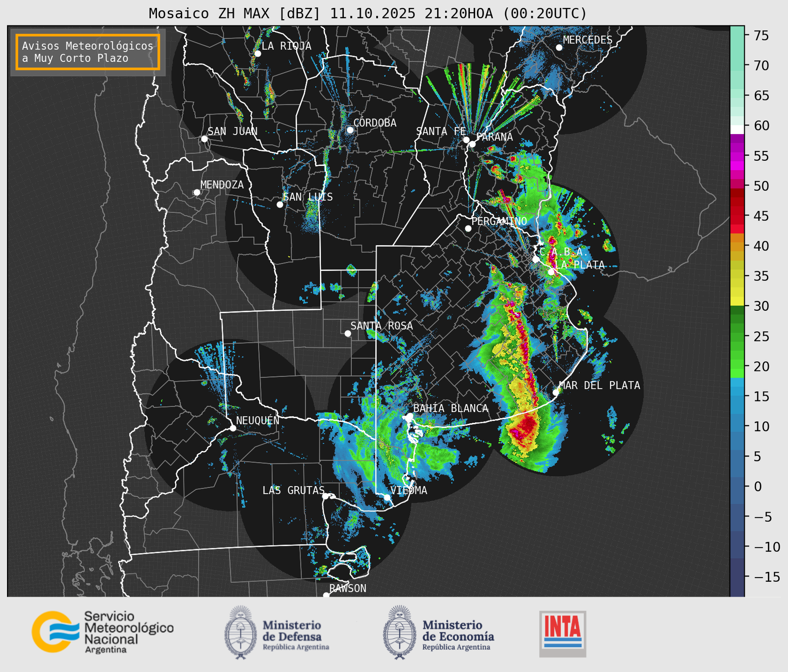Click the red storm core south of Mar del Plata
The width and height of the screenshot is (788, 672).
(x=524, y=429)
